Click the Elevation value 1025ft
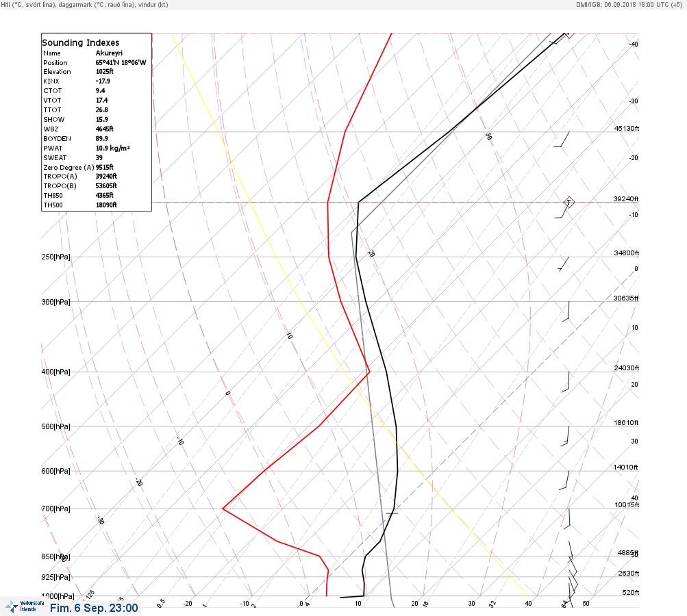 point(105,71)
